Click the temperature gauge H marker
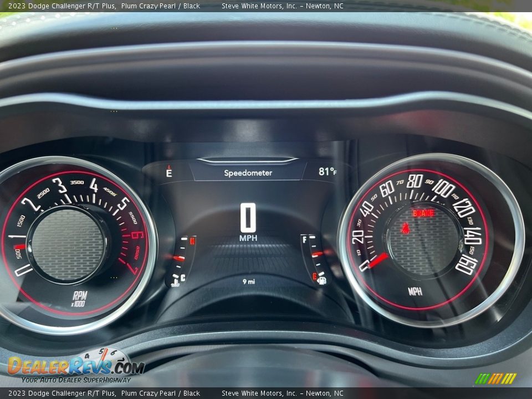This screenshot has height=399, width=532. (x=192, y=241)
